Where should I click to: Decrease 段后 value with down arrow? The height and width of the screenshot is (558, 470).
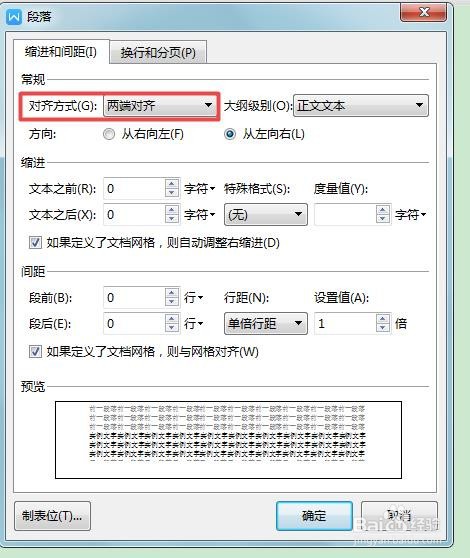[172, 328]
